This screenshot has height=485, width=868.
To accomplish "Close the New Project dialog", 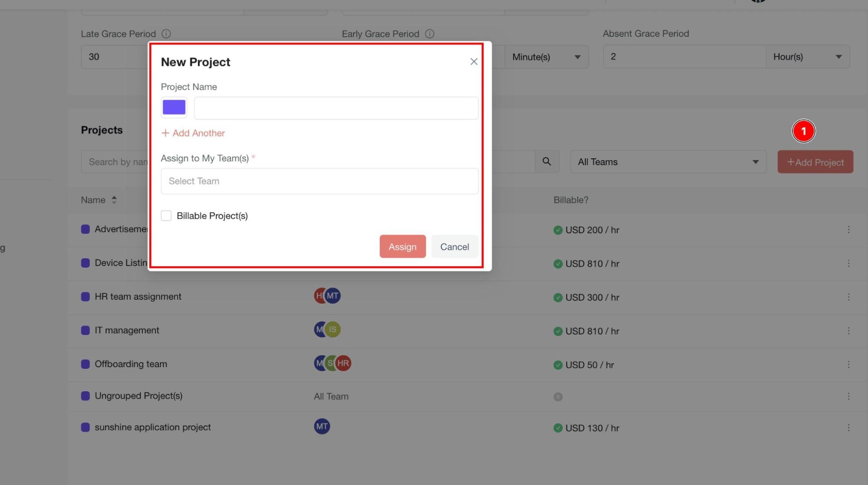I will (x=473, y=62).
